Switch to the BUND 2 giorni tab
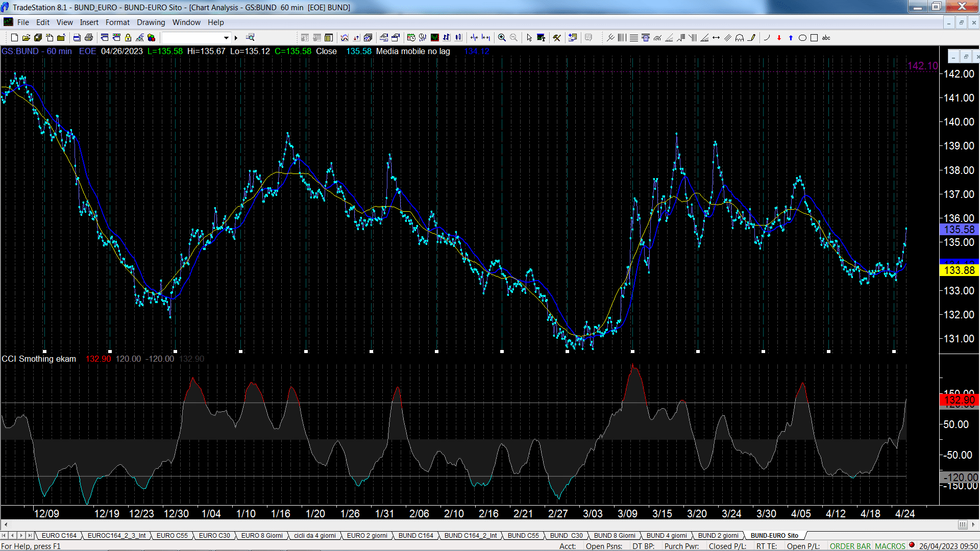The image size is (980, 551). 718,535
